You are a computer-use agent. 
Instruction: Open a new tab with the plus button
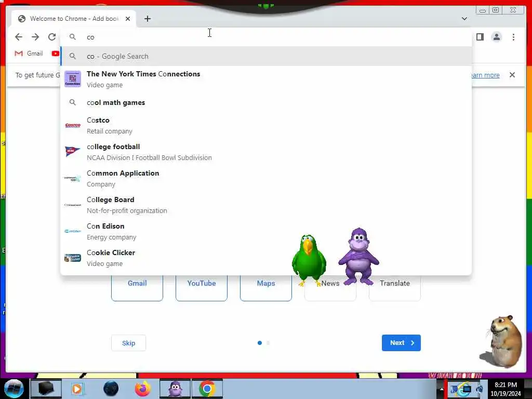coord(147,19)
